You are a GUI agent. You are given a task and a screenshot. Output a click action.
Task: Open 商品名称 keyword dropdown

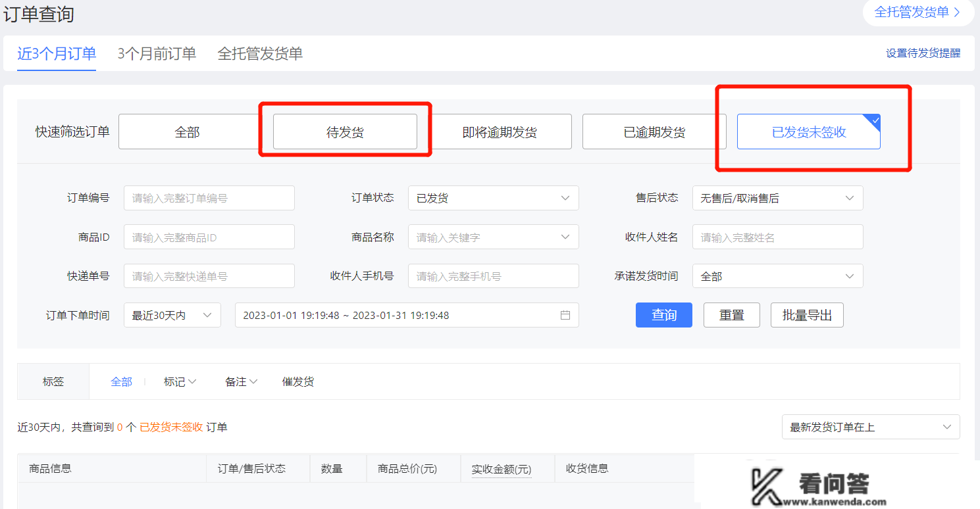click(x=494, y=237)
